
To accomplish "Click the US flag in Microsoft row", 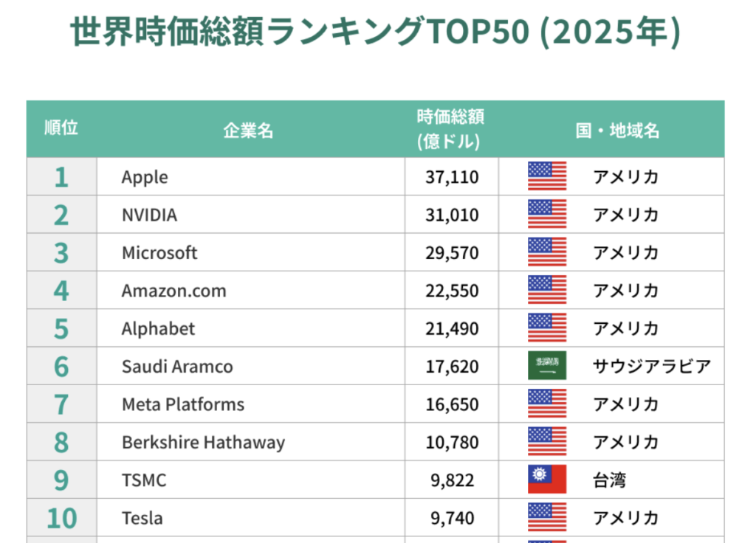I will tap(547, 252).
